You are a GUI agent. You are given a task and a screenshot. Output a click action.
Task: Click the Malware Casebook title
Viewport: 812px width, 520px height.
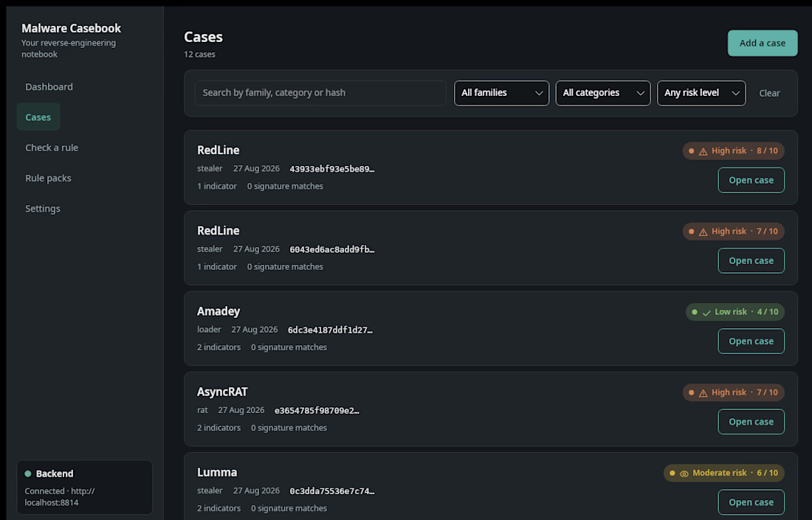(71, 29)
